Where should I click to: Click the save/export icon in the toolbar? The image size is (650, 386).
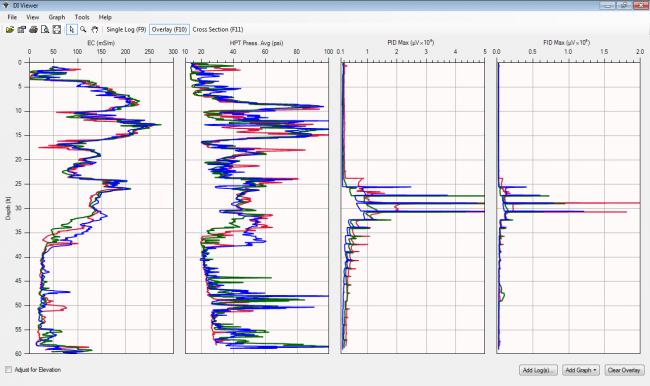(22, 29)
